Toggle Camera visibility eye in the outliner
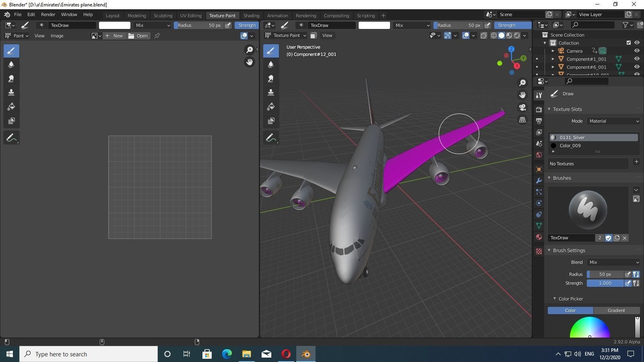The width and height of the screenshot is (644, 362). pyautogui.click(x=637, y=51)
